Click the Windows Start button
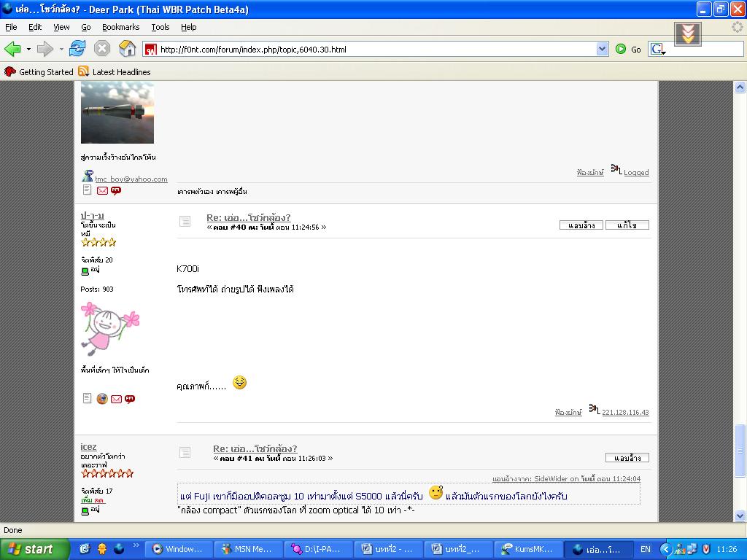747x560 pixels. (34, 549)
